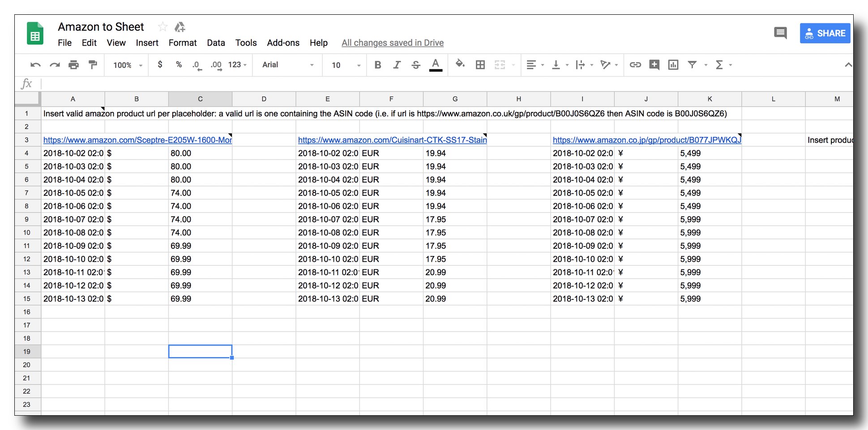The image size is (868, 430).
Task: Select column G header
Action: coord(455,99)
